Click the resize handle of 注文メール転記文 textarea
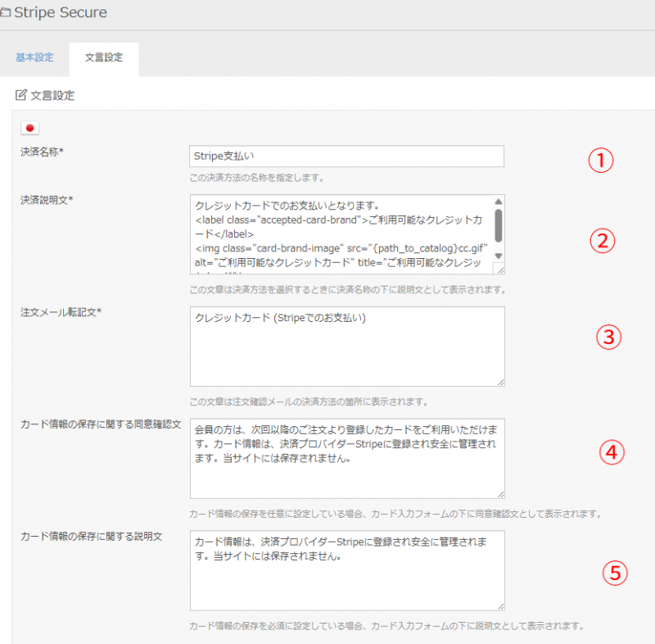The width and height of the screenshot is (655, 644). pos(499,380)
